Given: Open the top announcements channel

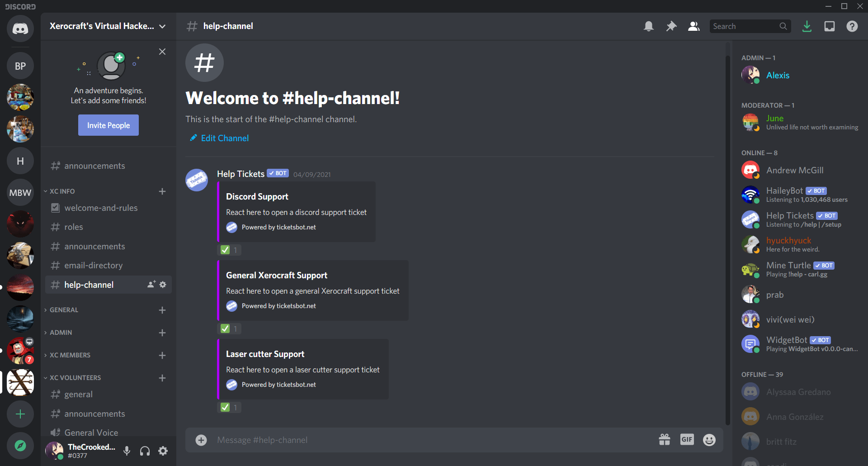Looking at the screenshot, I should click(108, 166).
